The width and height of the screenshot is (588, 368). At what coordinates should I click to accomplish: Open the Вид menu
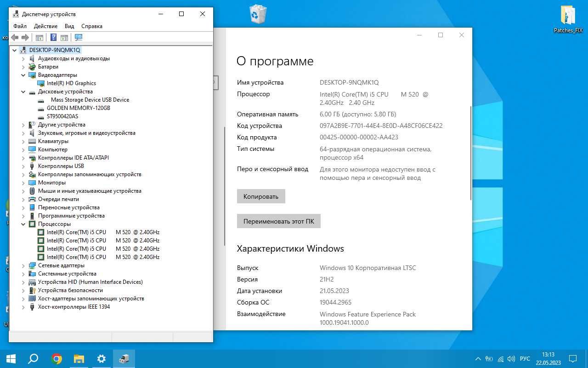[x=69, y=26]
